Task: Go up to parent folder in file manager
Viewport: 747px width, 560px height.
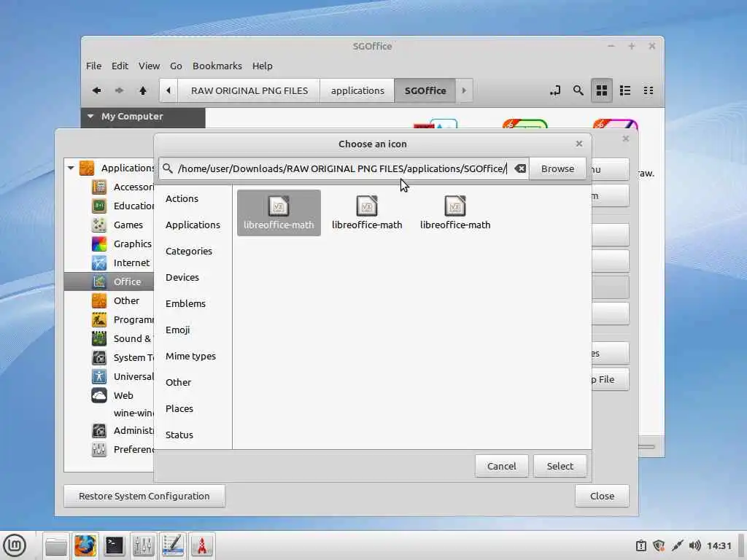Action: [x=142, y=90]
